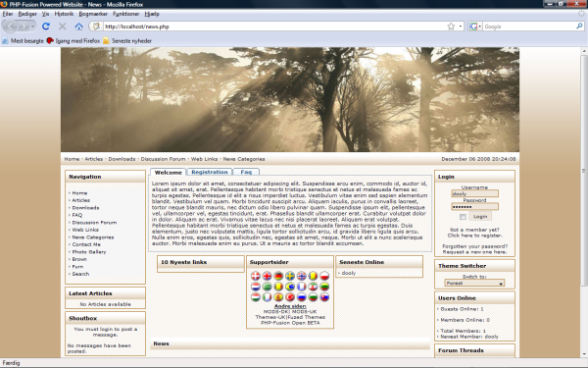Click the Swedish flag in Supportsider

[290, 276]
